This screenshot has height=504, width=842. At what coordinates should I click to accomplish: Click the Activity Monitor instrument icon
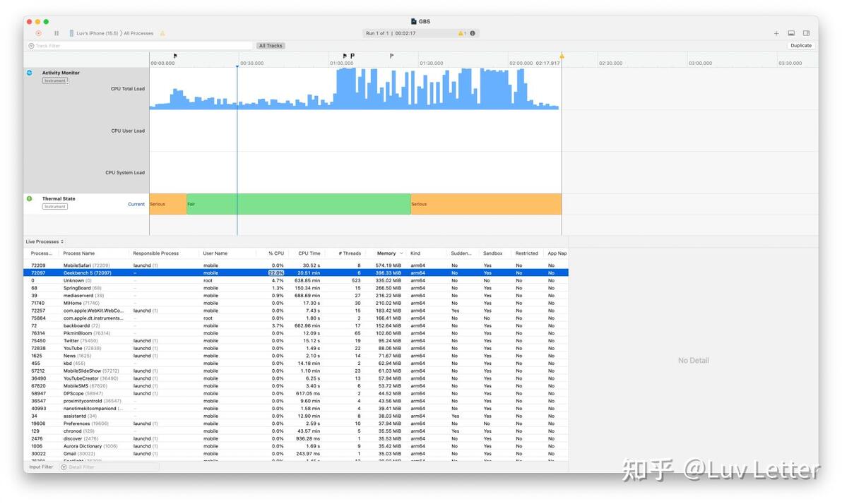[x=30, y=73]
